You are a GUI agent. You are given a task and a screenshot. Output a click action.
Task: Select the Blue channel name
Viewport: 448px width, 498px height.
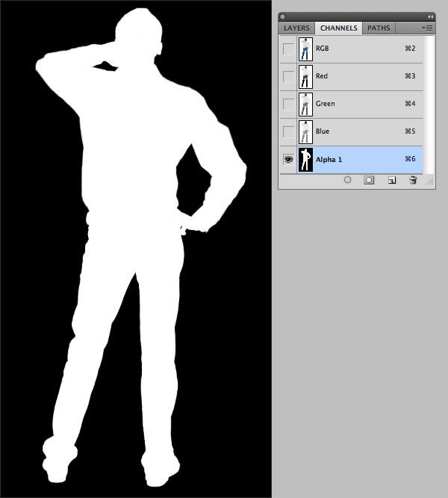[x=323, y=131]
